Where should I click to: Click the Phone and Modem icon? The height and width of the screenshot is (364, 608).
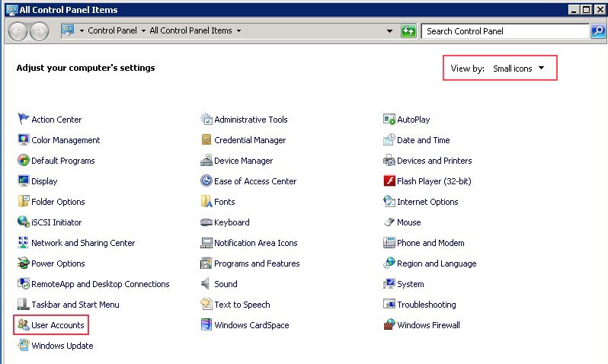[389, 242]
